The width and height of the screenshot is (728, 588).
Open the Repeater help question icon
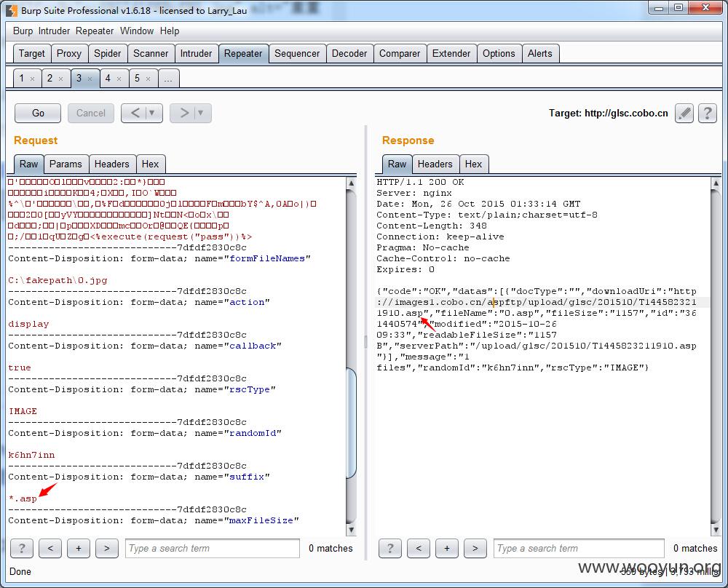tap(708, 114)
